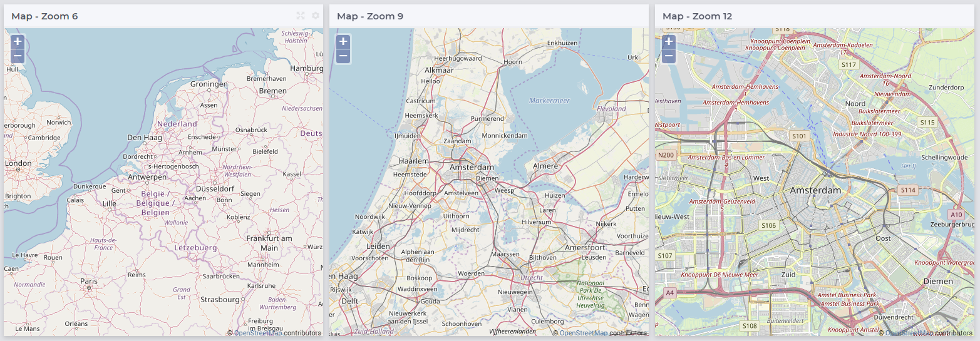The image size is (980, 341).
Task: Click the 'Lëtzebuerg' country label
Action: tap(195, 248)
